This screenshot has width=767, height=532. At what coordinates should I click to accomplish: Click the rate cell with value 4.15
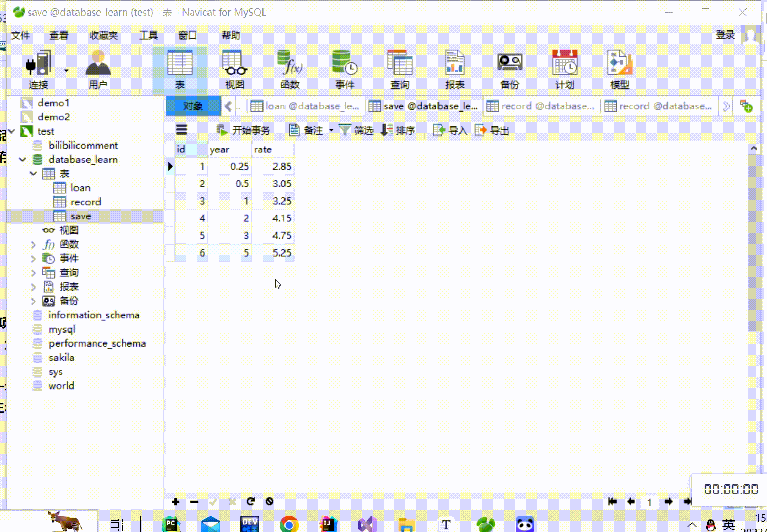click(x=273, y=218)
